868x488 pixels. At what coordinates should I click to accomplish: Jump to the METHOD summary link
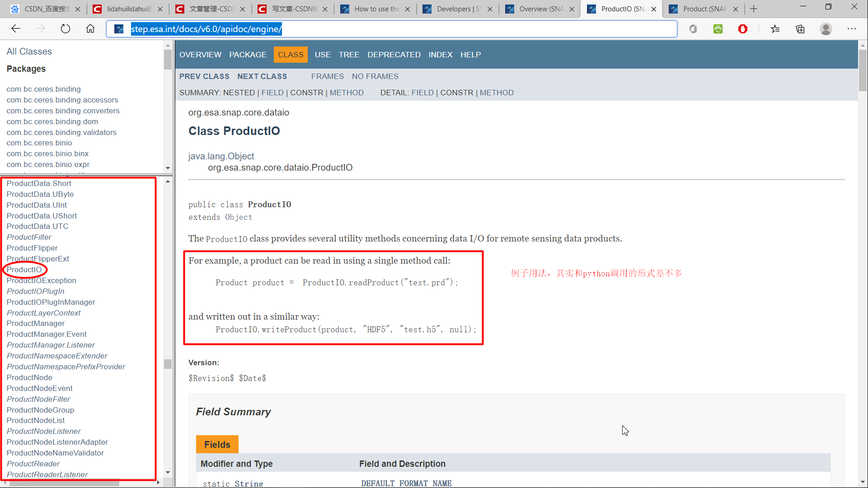[x=347, y=93]
